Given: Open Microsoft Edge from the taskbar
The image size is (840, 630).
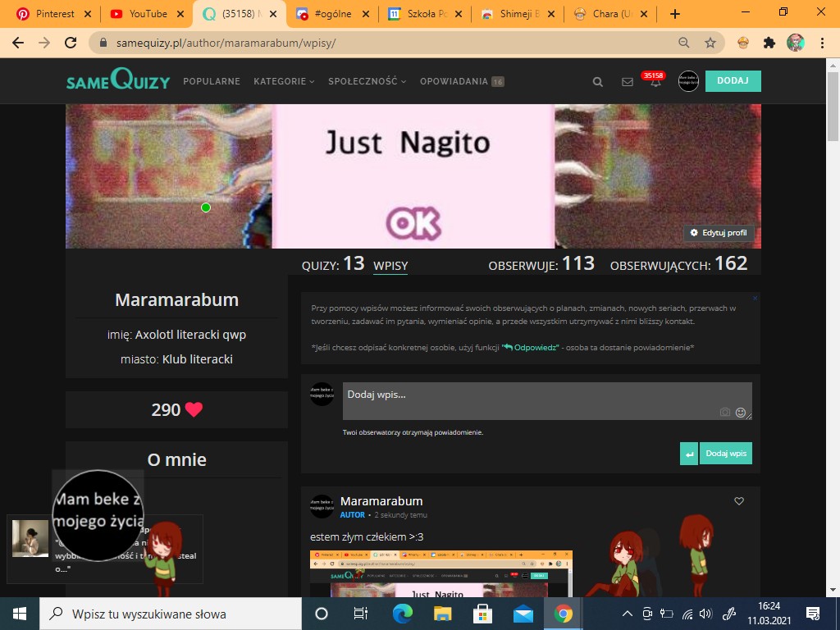Looking at the screenshot, I should (x=402, y=614).
